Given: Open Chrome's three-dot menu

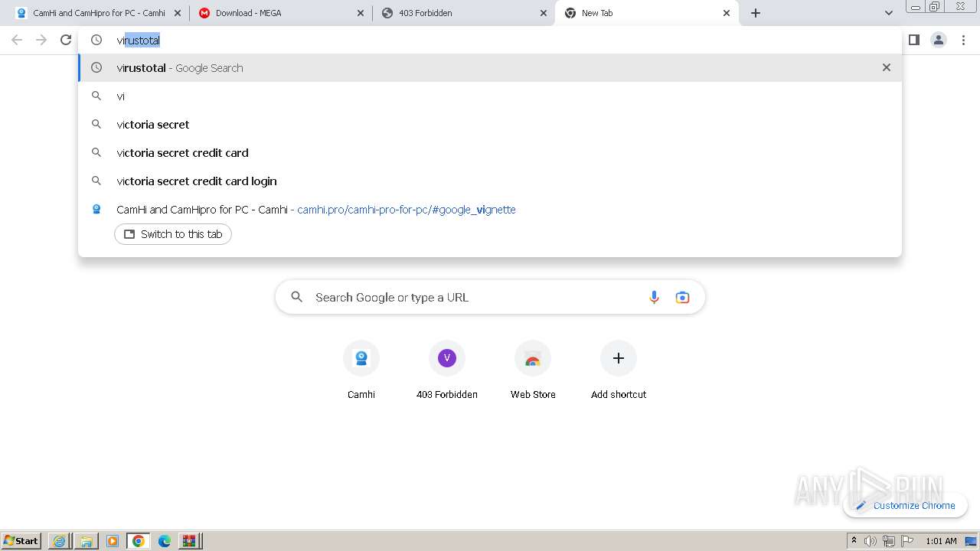Looking at the screenshot, I should coord(964,40).
